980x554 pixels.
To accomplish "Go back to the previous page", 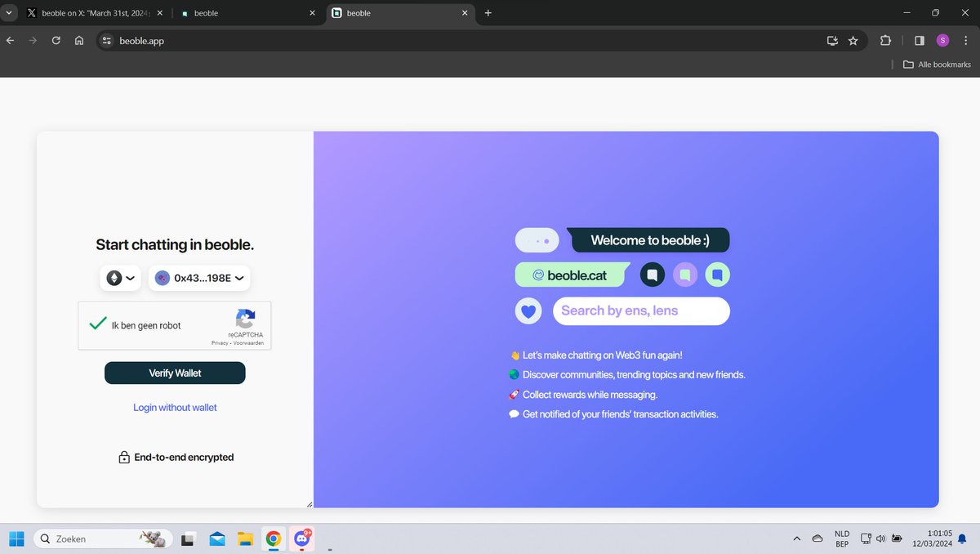I will [11, 40].
